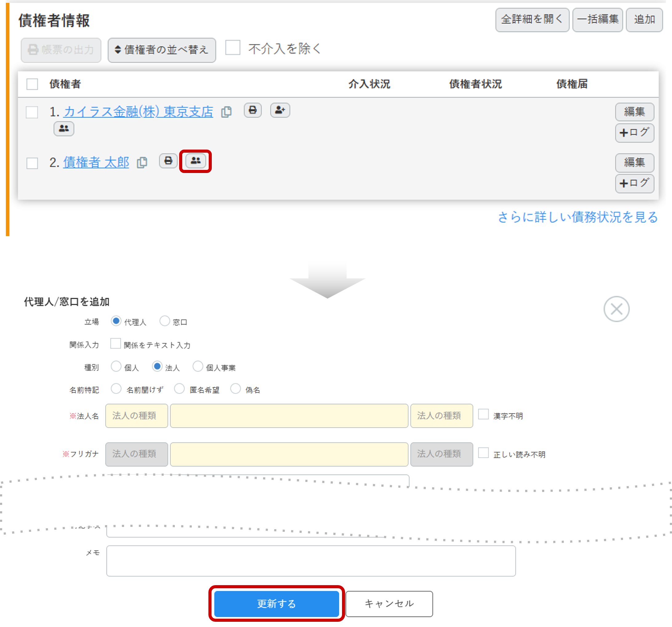Select the 代理人 radio option
Image resolution: width=672 pixels, height=627 pixels.
tap(116, 321)
